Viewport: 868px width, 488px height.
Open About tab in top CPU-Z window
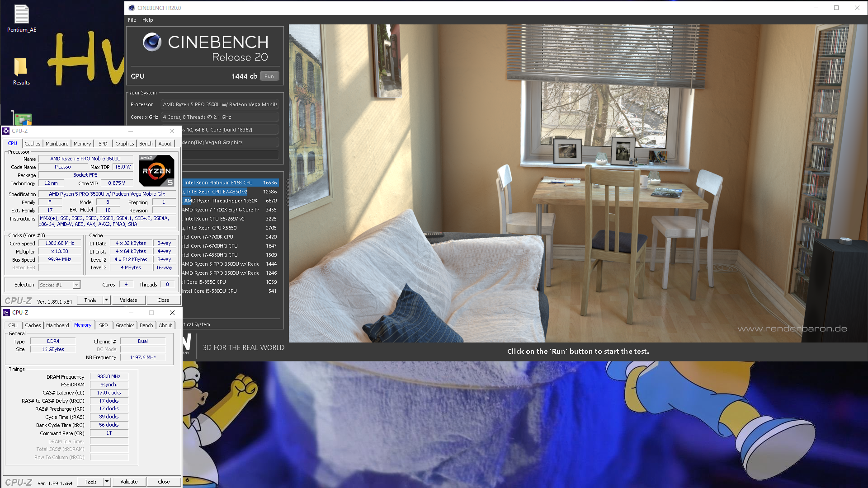pos(165,144)
